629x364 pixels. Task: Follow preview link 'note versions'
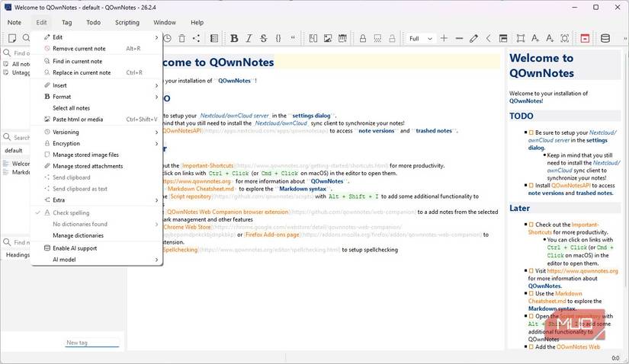point(546,193)
